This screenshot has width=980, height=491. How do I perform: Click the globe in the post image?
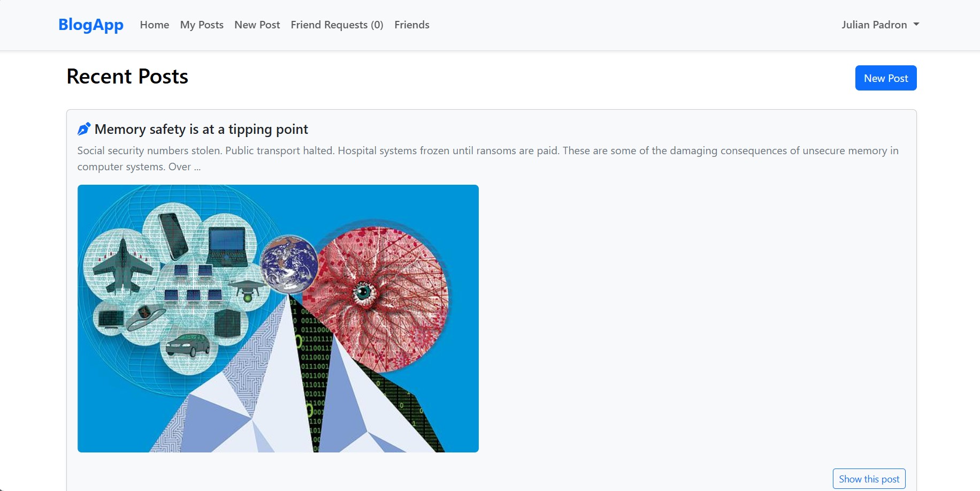[289, 265]
